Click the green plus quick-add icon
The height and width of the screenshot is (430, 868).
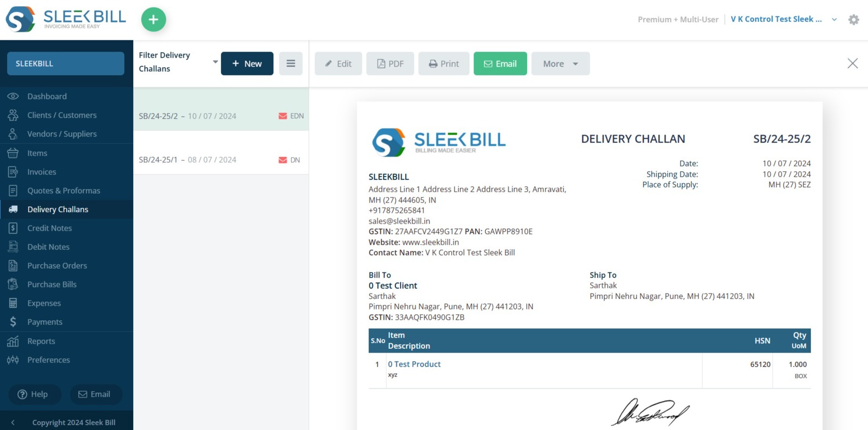(153, 20)
